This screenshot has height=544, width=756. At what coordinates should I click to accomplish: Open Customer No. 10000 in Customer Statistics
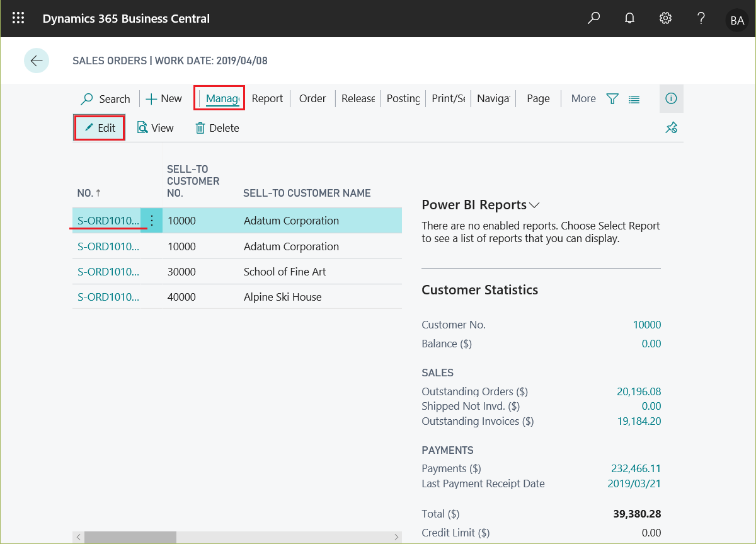click(x=647, y=325)
